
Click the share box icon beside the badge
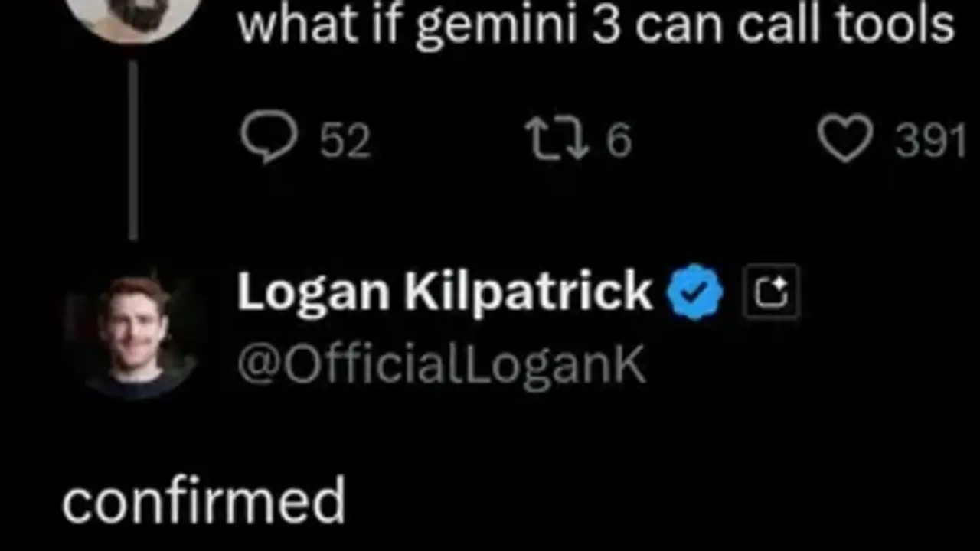[770, 291]
